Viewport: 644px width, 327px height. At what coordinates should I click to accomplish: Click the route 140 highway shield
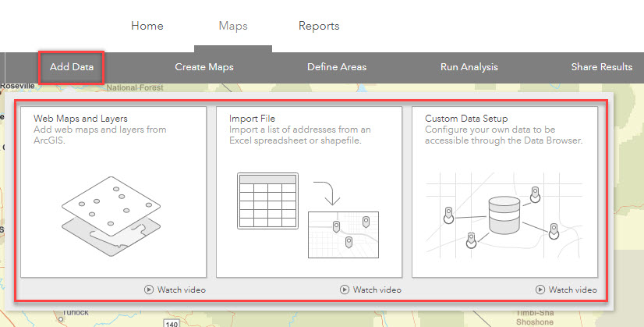tap(172, 323)
